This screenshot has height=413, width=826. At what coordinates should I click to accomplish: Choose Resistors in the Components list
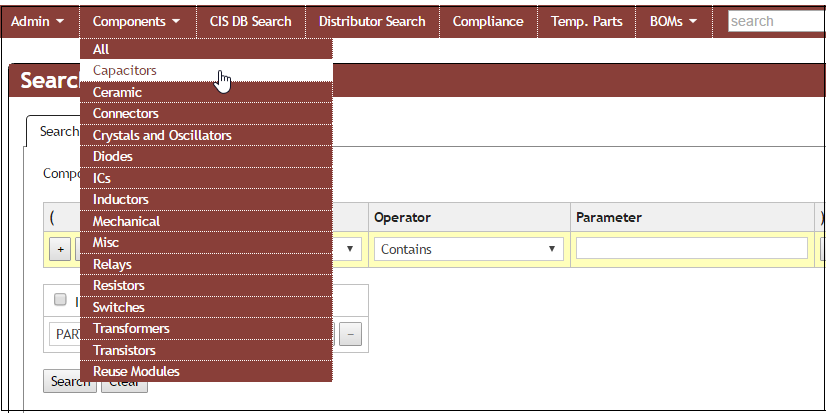tap(119, 286)
